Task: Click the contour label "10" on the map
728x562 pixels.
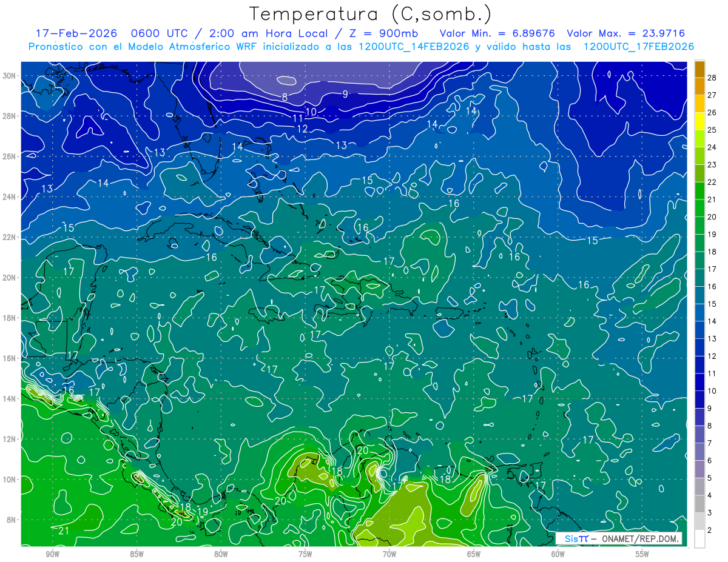Action: (x=311, y=112)
